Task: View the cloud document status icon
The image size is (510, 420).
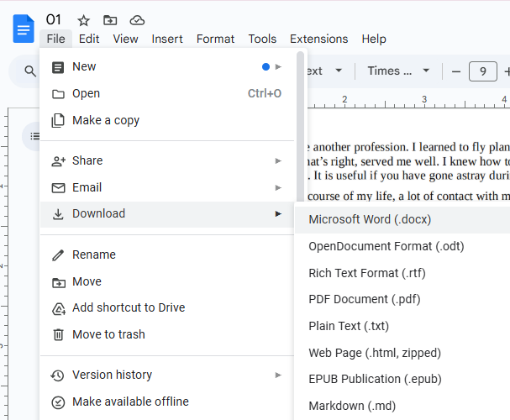Action: [x=137, y=20]
